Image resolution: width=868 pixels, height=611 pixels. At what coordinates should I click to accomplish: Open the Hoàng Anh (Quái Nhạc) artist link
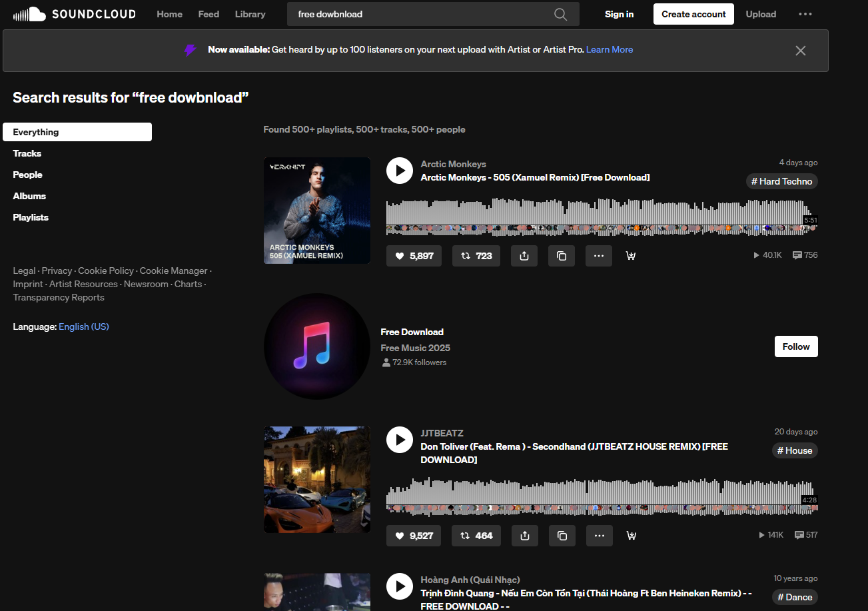[470, 580]
